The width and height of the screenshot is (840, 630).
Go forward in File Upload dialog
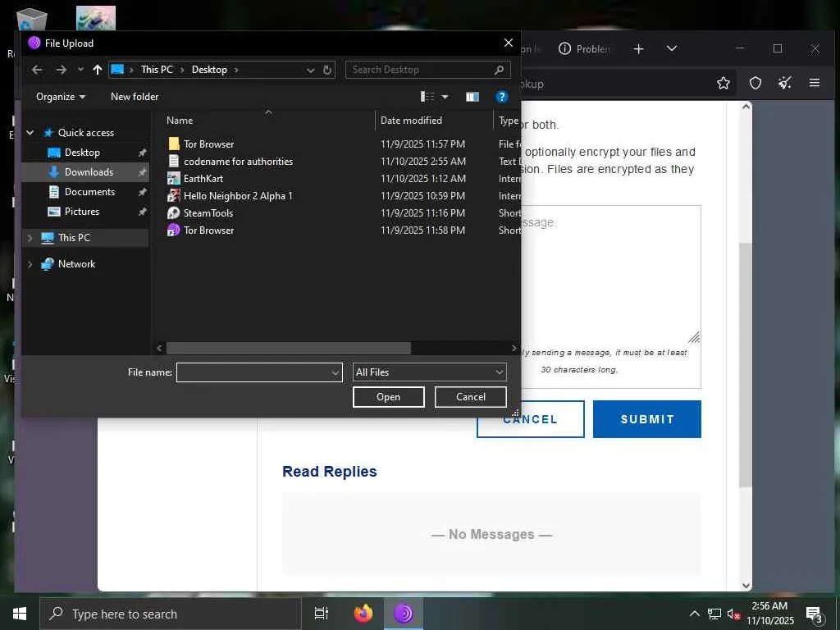(x=61, y=70)
